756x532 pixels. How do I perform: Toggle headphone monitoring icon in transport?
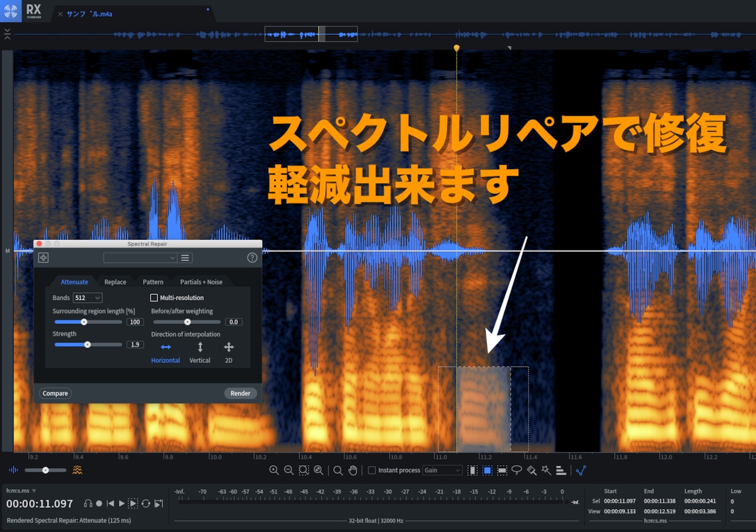pos(88,504)
